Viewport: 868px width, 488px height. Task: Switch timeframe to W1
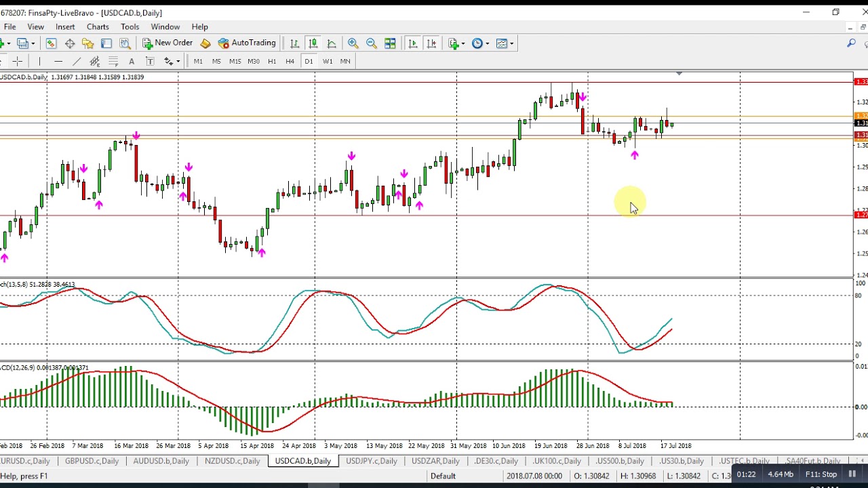coord(328,62)
